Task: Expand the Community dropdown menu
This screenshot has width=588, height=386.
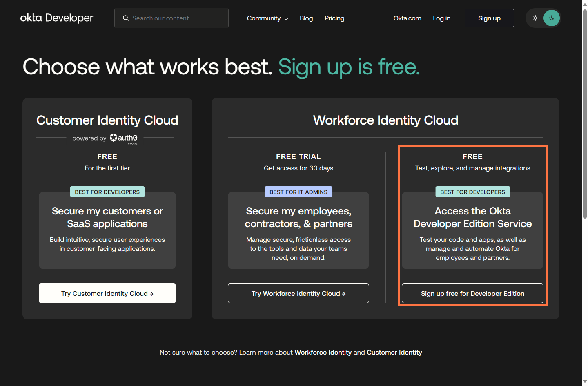Action: (x=267, y=18)
